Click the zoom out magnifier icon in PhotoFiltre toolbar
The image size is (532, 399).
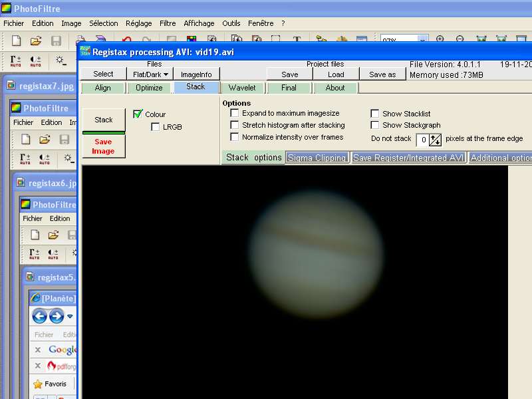click(460, 39)
